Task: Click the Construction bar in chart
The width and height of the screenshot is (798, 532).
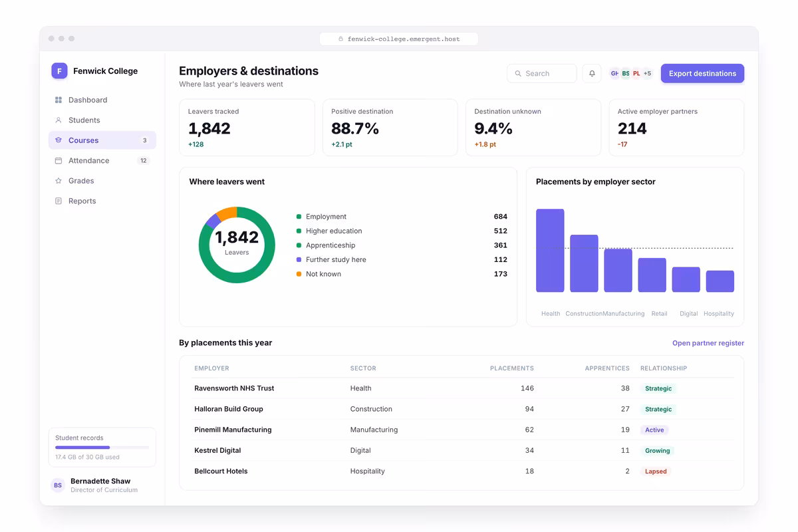Action: pos(584,263)
